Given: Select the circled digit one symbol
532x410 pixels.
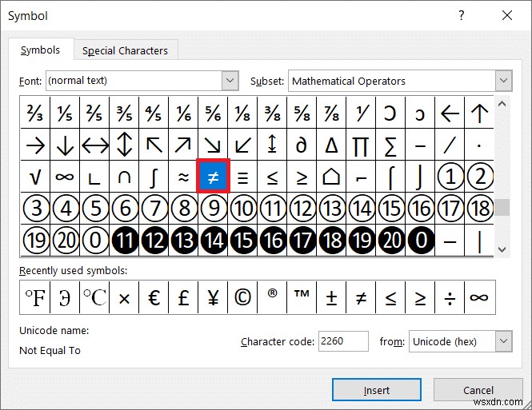Looking at the screenshot, I should 450,176.
